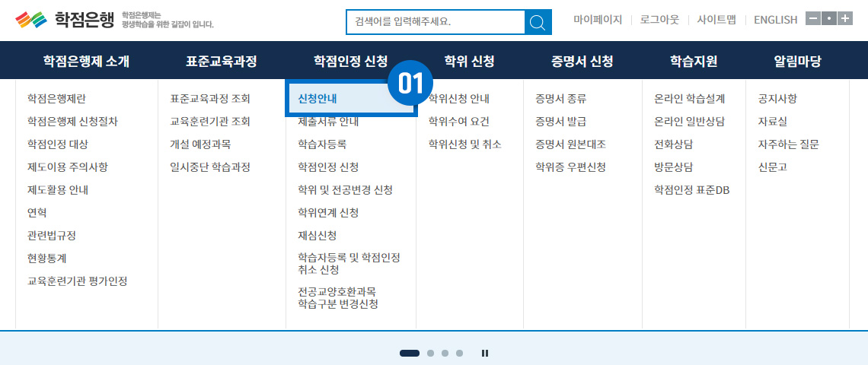Increase font size with plus icon
Screen dimensions: 868x365
coord(844,19)
